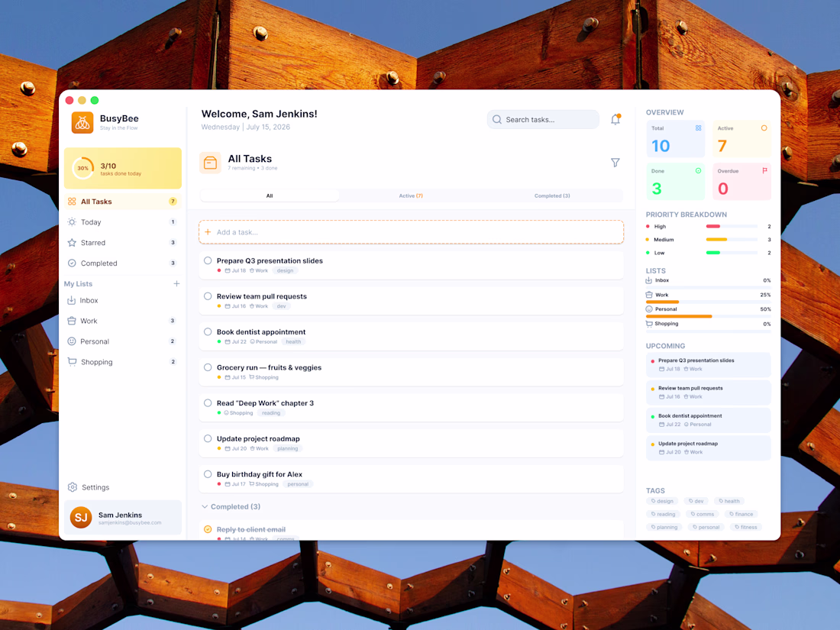Complete Book dentist appointment task

pyautogui.click(x=208, y=331)
